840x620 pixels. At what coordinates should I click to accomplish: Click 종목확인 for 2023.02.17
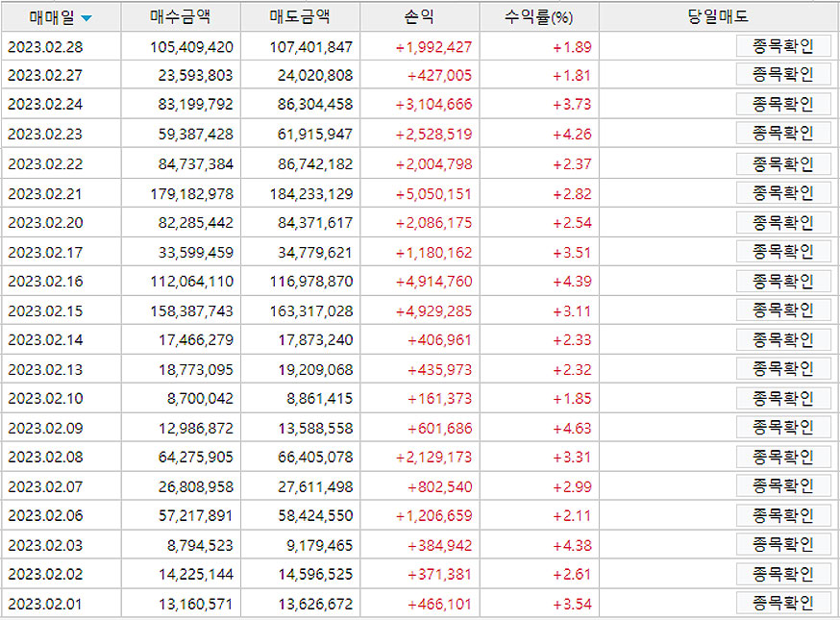[783, 251]
